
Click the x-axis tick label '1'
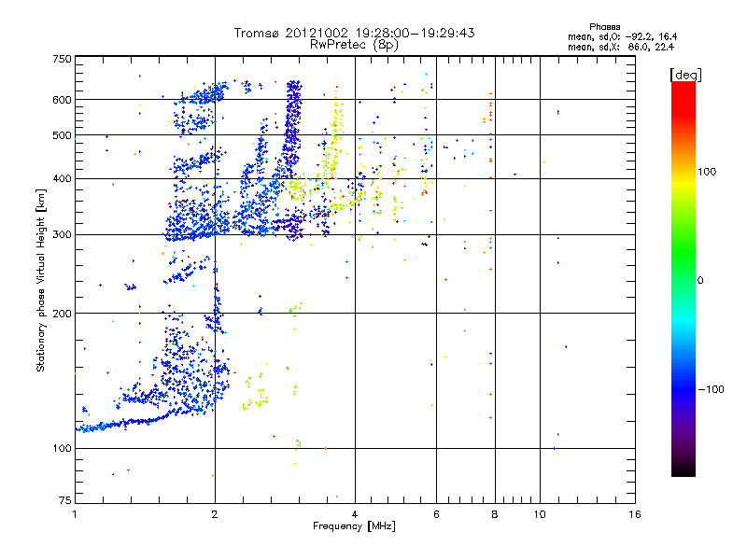(75, 514)
